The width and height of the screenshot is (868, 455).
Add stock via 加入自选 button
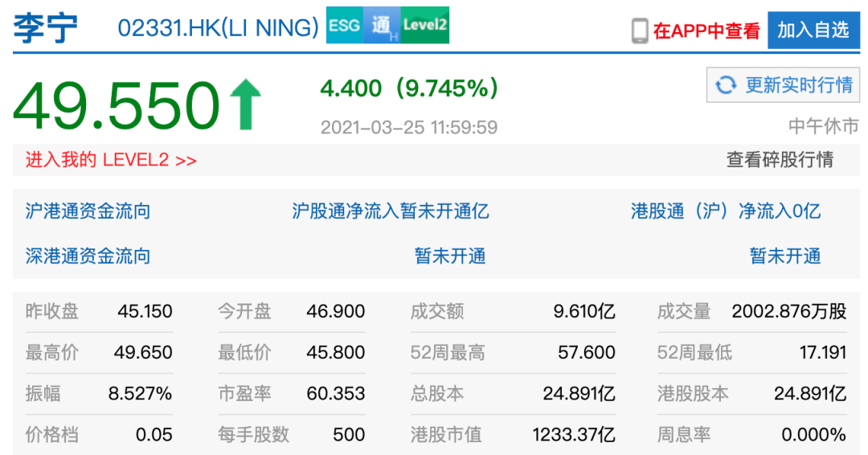pyautogui.click(x=813, y=31)
